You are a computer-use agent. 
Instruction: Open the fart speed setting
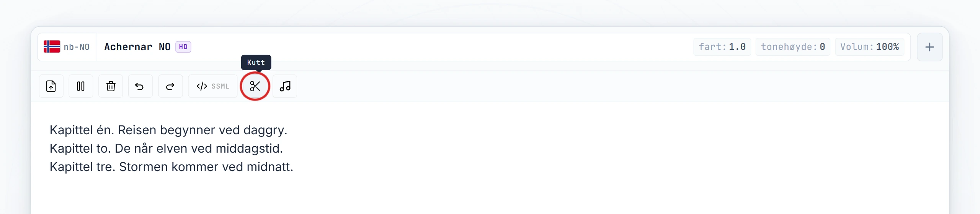722,47
